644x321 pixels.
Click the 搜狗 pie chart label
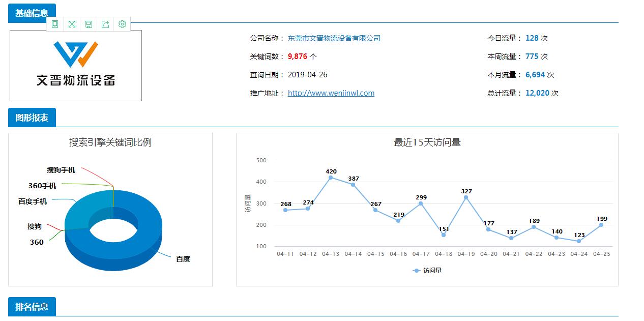35,226
